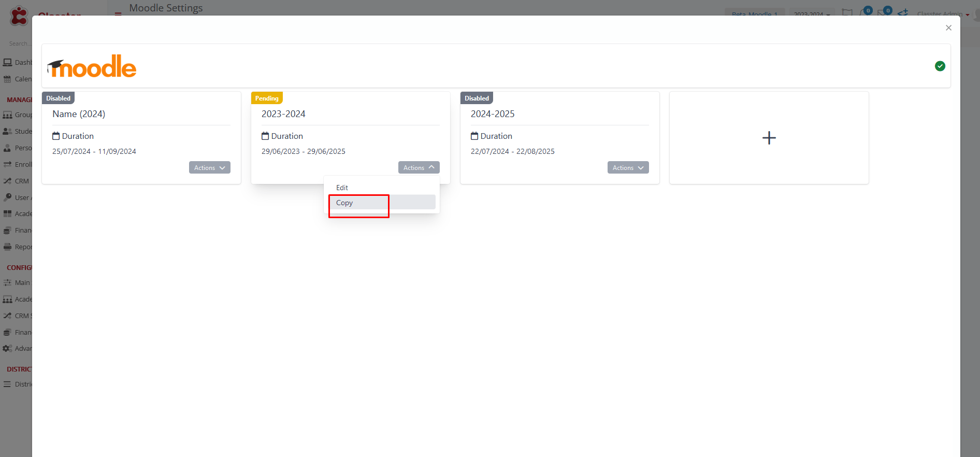980x457 pixels.
Task: Choose Copy from the Actions menu
Action: tap(382, 203)
